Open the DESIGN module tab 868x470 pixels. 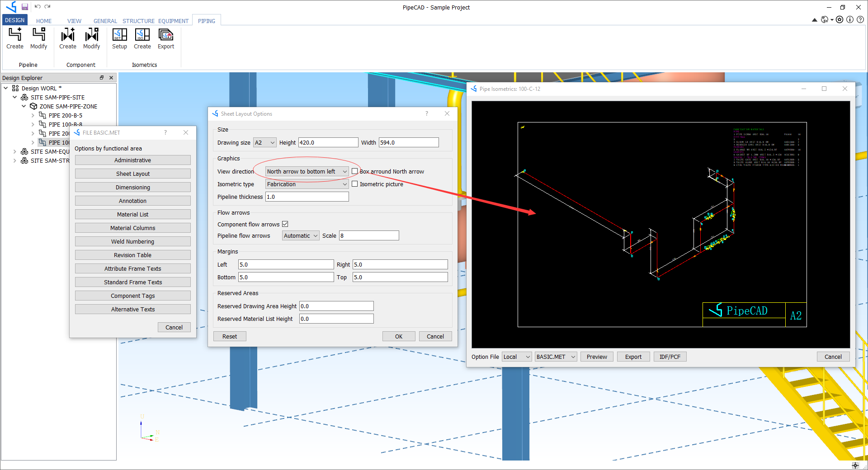pyautogui.click(x=15, y=20)
